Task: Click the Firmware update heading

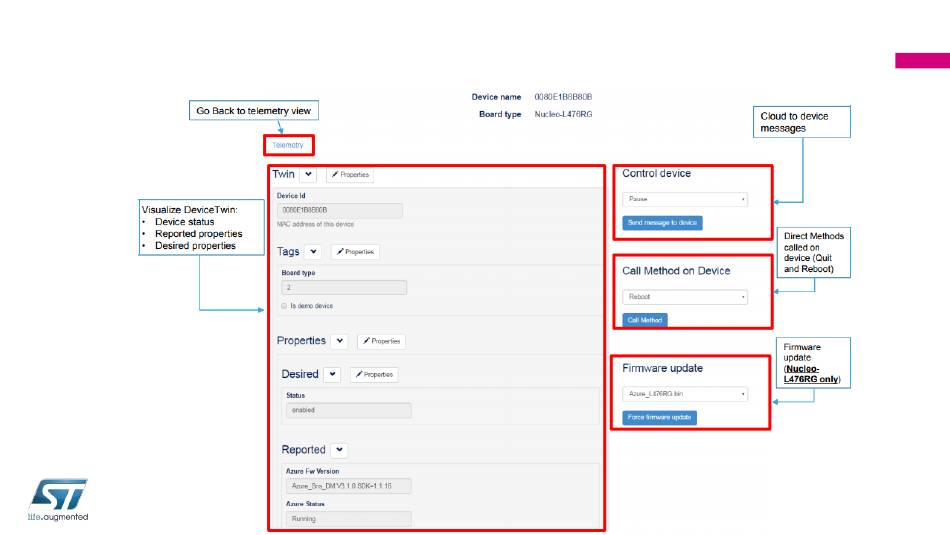Action: (662, 368)
